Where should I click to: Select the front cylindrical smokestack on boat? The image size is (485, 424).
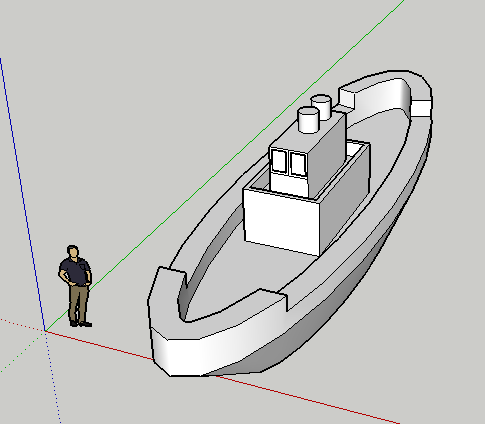pos(309,120)
